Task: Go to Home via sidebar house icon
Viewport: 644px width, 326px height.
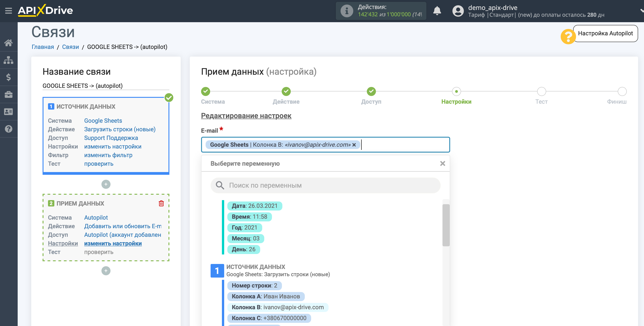Action: [9, 43]
